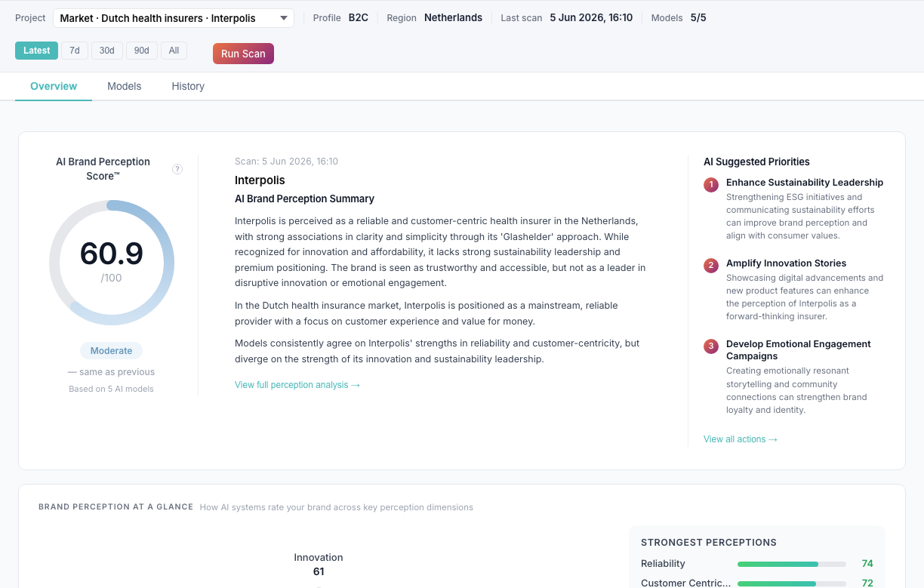This screenshot has height=588, width=924.
Task: Select the All time range
Action: click(x=174, y=51)
